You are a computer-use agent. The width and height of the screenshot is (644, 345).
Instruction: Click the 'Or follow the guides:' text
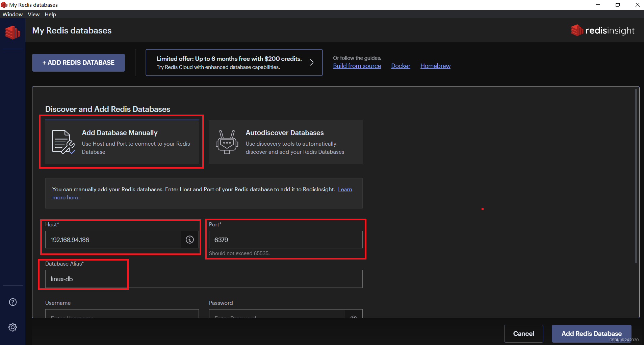(x=357, y=58)
